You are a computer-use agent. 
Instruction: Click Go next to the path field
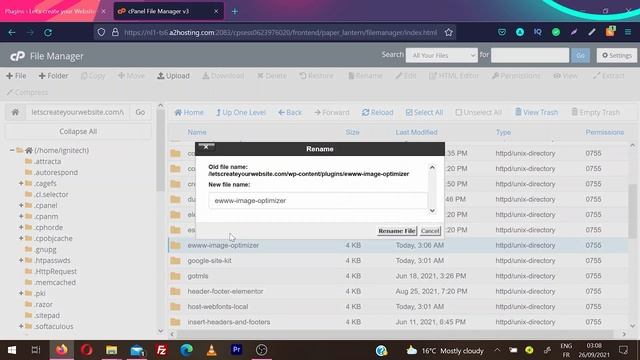tap(140, 112)
